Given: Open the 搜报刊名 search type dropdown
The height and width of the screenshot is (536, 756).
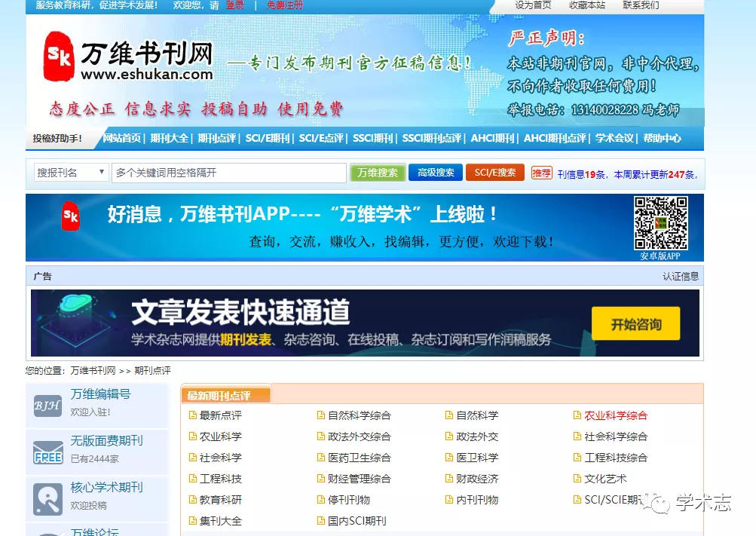Looking at the screenshot, I should click(x=71, y=173).
